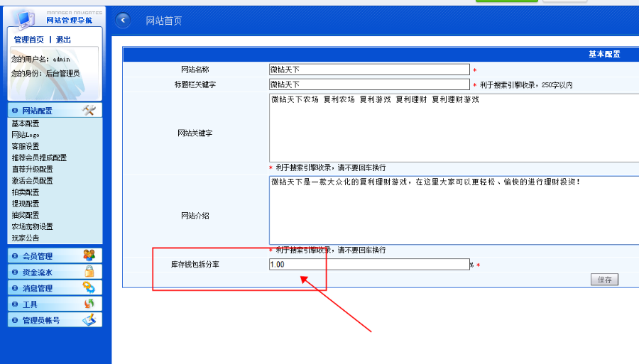The height and width of the screenshot is (364, 639).
Task: Focus the 网站名称 input field
Action: tap(369, 70)
